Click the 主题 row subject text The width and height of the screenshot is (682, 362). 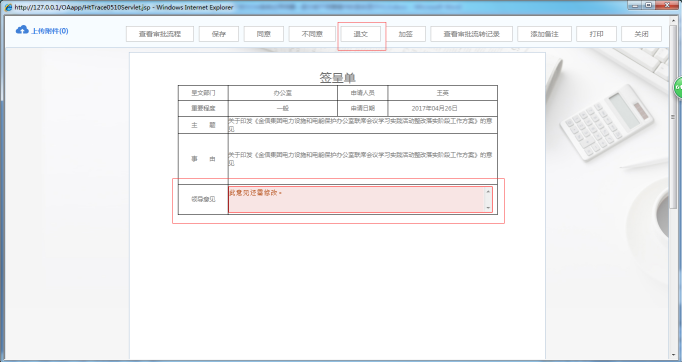(360, 125)
